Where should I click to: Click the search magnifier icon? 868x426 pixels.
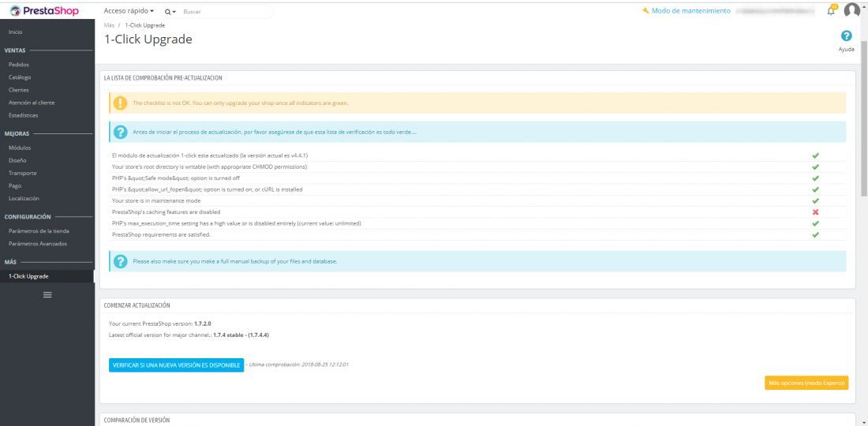(x=168, y=11)
